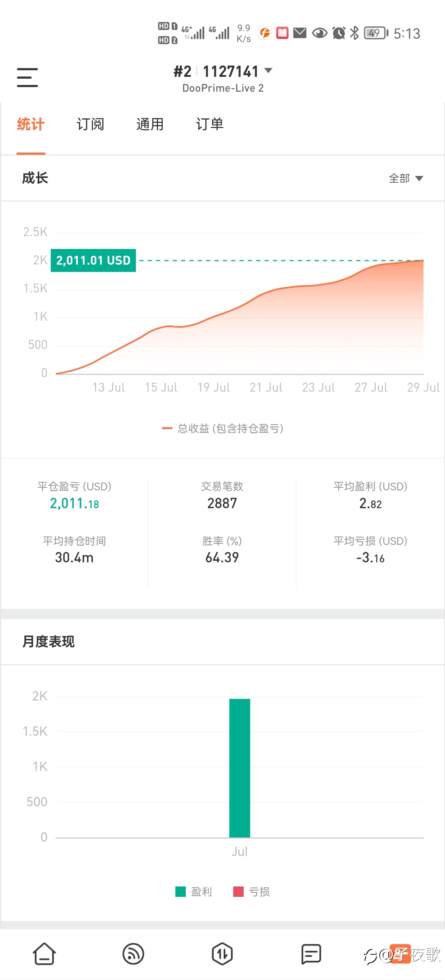Switch to the 订阅 tab
445x980 pixels.
pyautogui.click(x=90, y=124)
